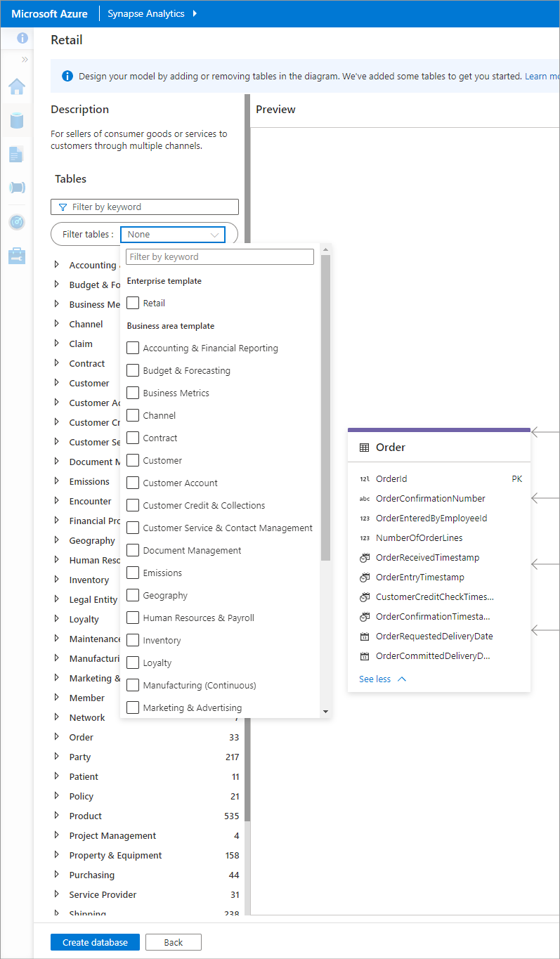The width and height of the screenshot is (560, 959).
Task: Select the Data hub icon in the sidebar
Action: point(17,120)
